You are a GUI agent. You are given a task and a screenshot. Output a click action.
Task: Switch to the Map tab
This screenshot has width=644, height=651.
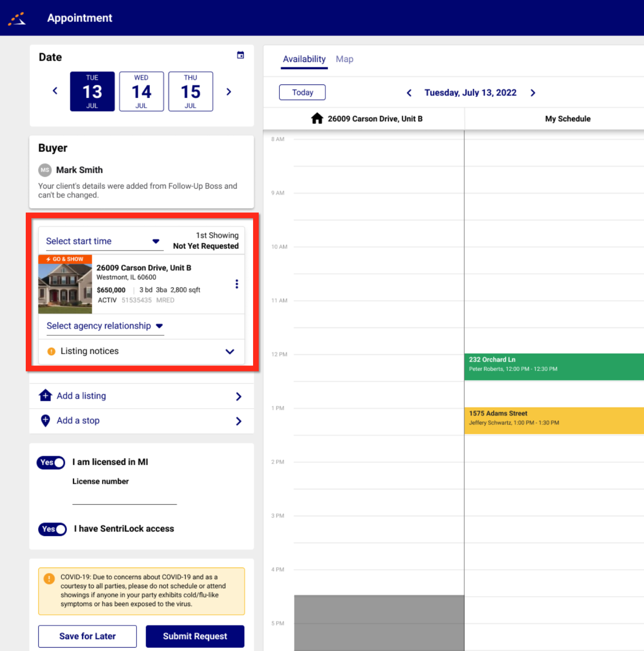point(344,59)
